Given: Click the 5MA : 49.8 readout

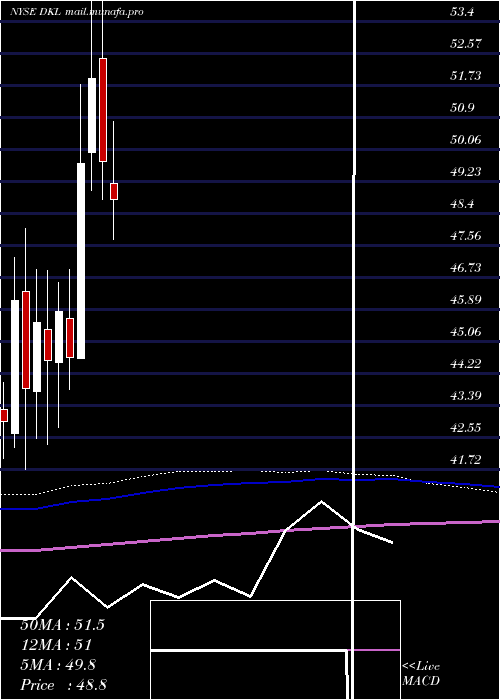Looking at the screenshot, I should tap(58, 665).
